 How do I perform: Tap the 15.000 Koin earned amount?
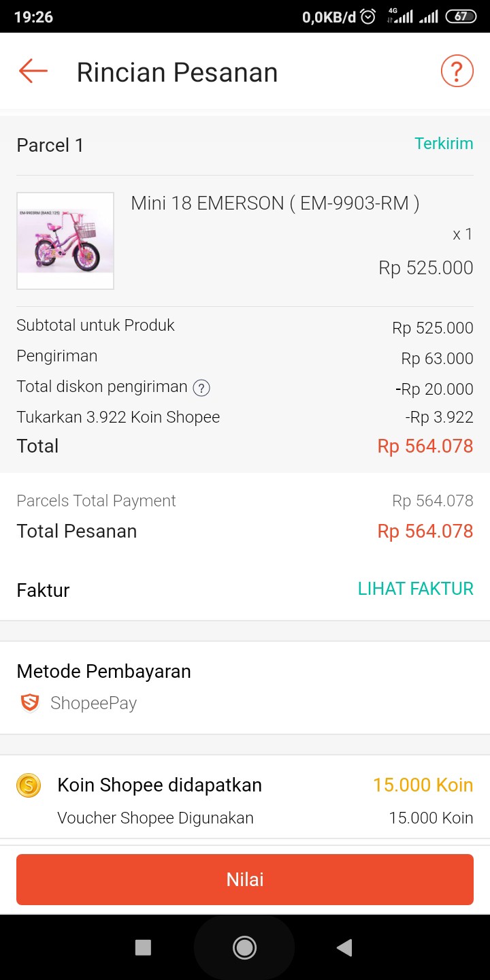[423, 785]
